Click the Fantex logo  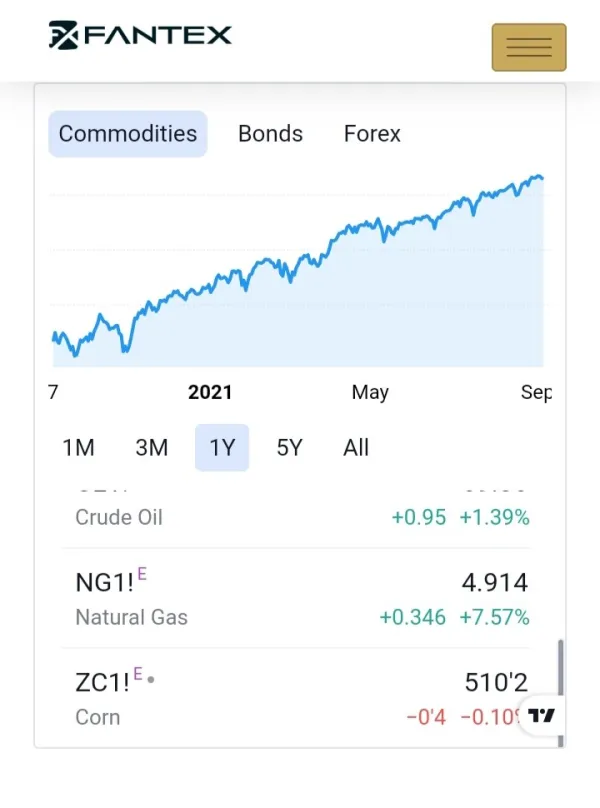(x=140, y=36)
